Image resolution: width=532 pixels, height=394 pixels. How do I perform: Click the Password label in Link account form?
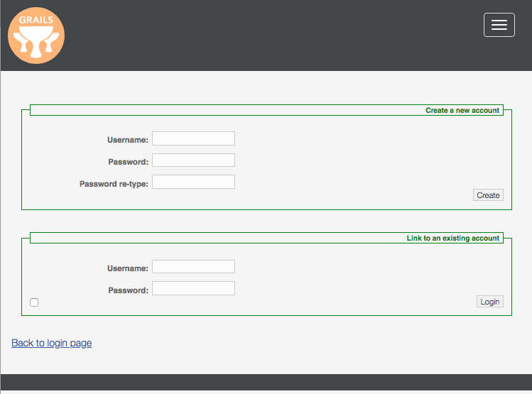coord(128,290)
